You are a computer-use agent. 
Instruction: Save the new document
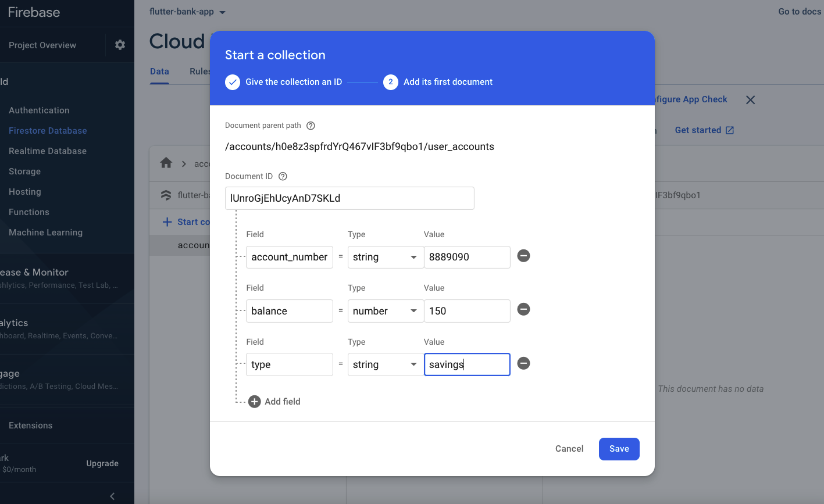click(619, 449)
